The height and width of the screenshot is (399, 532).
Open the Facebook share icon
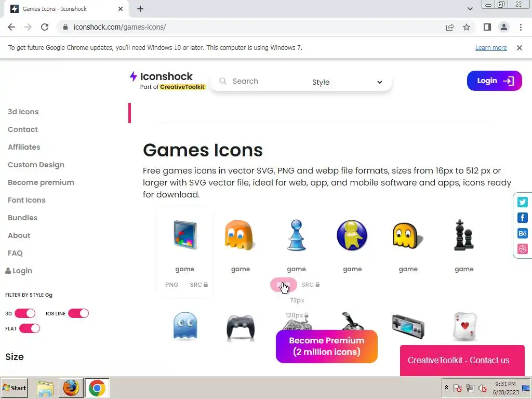click(523, 218)
